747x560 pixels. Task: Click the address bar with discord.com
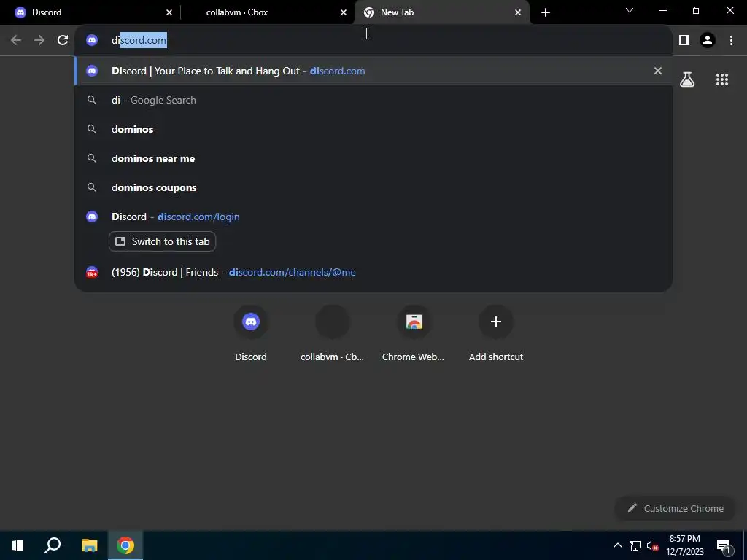(x=373, y=40)
